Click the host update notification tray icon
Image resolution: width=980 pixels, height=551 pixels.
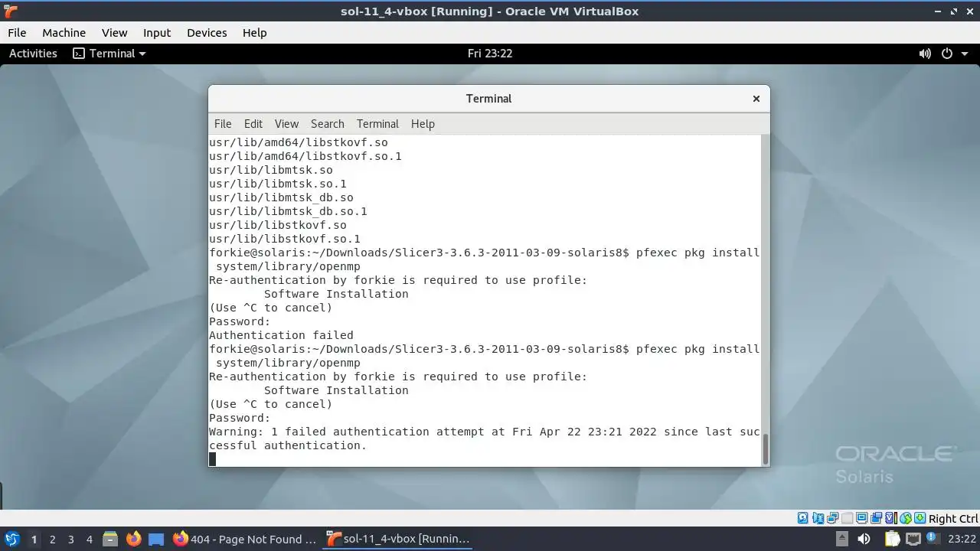click(933, 537)
